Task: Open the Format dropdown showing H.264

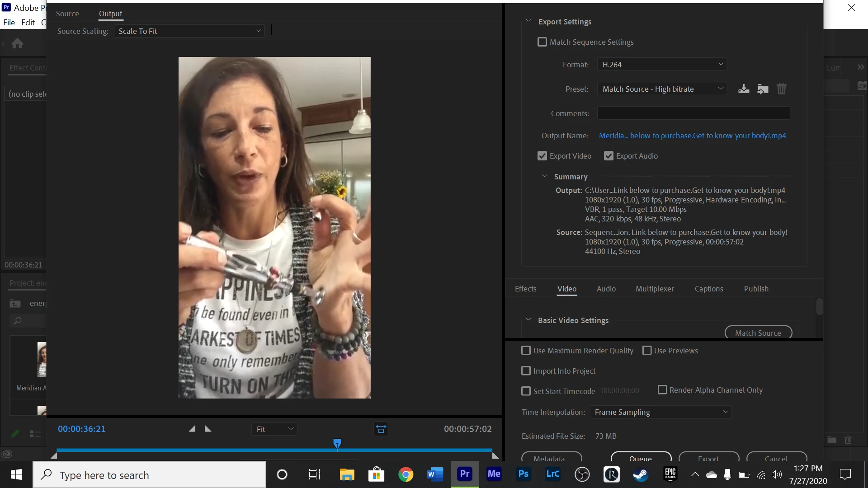Action: click(662, 65)
